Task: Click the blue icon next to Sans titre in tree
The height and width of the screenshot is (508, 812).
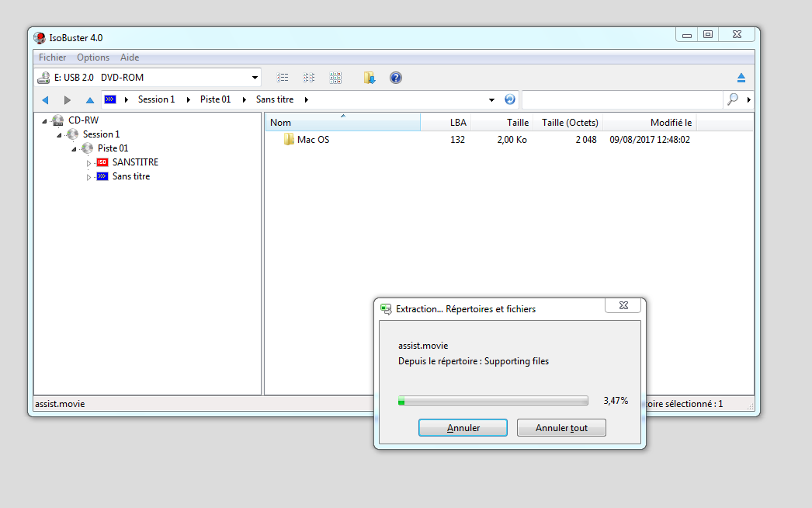Action: tap(102, 176)
